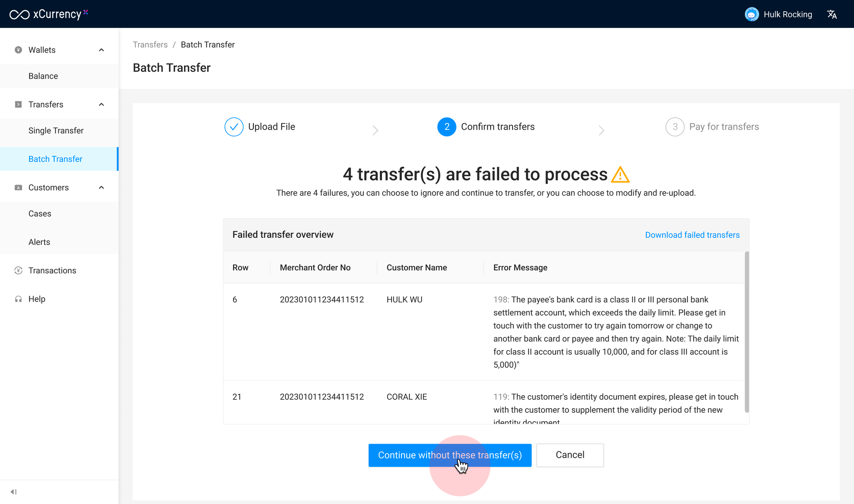Click the Transactions sidebar icon

pyautogui.click(x=18, y=271)
